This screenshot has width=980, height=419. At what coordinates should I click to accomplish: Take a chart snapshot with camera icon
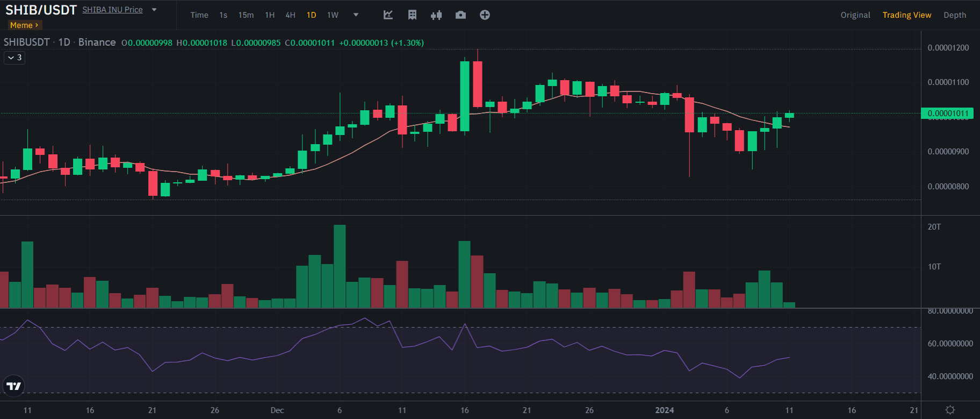(460, 15)
